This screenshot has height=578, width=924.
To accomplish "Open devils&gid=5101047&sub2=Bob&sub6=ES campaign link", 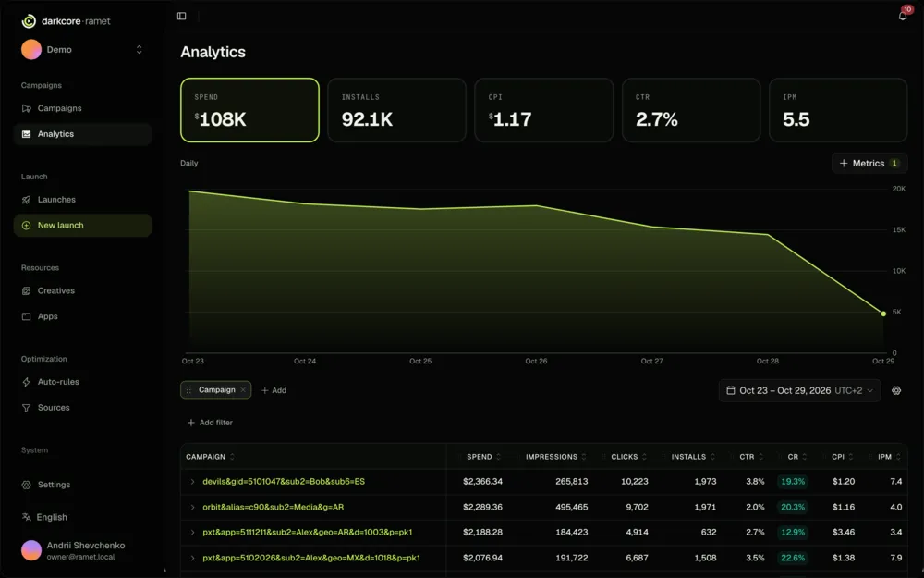I will [x=284, y=482].
